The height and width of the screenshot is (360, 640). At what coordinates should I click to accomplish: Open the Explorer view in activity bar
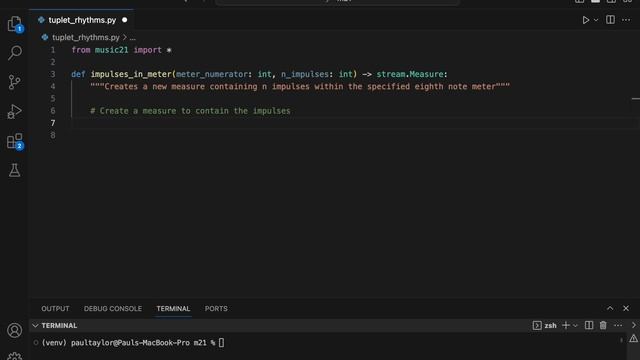pos(15,24)
